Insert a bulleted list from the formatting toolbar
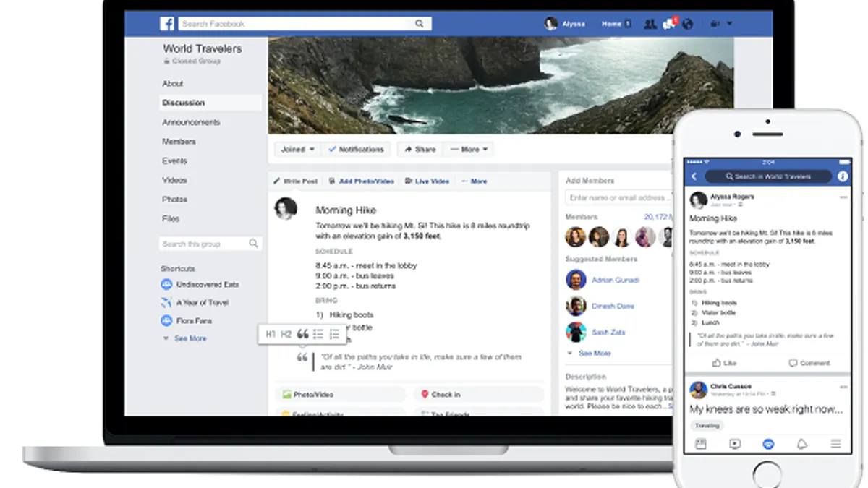Image resolution: width=868 pixels, height=488 pixels. coord(318,334)
